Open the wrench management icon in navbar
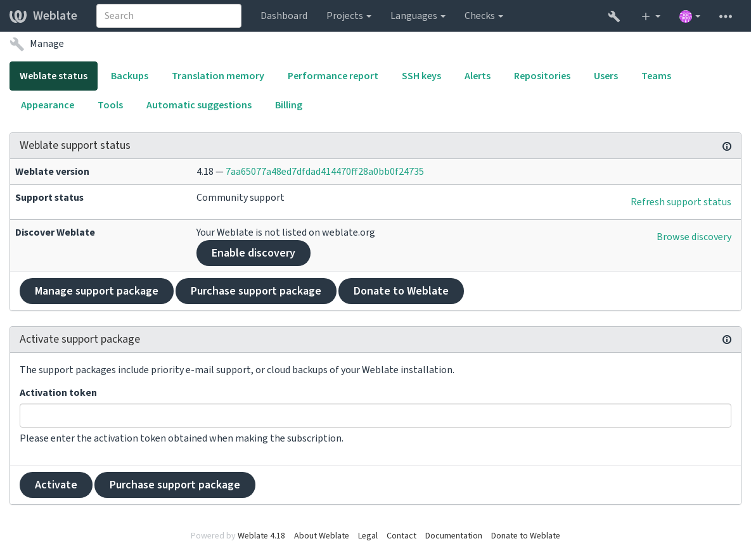The height and width of the screenshot is (560, 751). coord(613,16)
